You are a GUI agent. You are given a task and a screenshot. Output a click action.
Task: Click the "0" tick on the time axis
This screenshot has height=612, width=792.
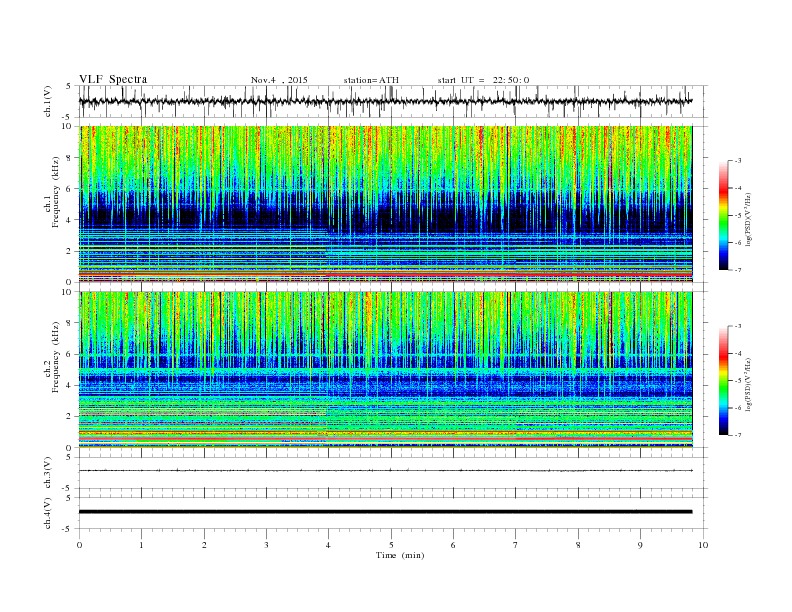[x=79, y=545]
